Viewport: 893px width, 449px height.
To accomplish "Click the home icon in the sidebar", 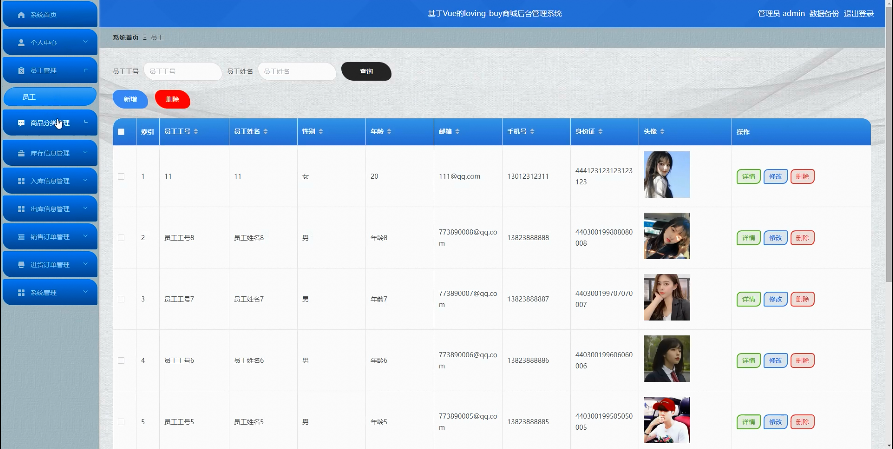I will [21, 15].
